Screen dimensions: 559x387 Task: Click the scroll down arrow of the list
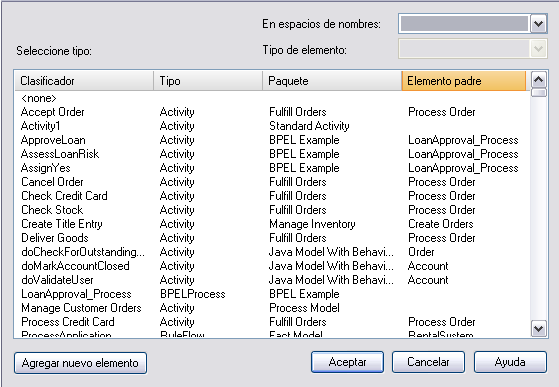click(538, 328)
